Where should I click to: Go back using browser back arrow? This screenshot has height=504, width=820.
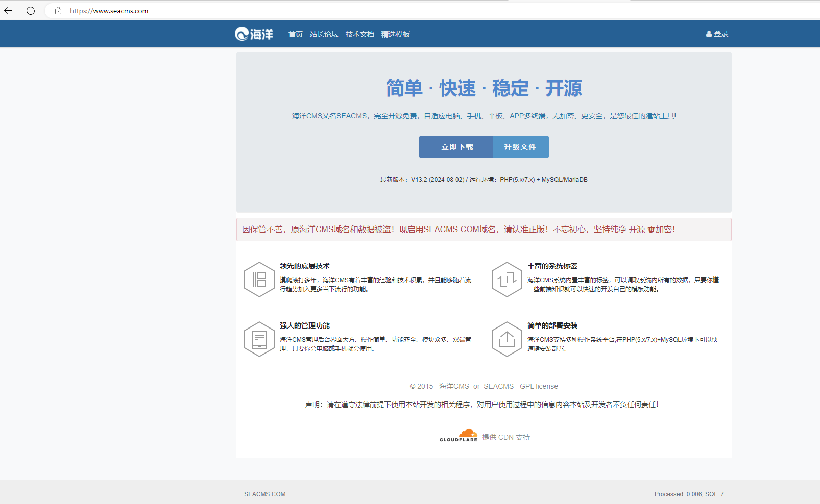(x=9, y=11)
